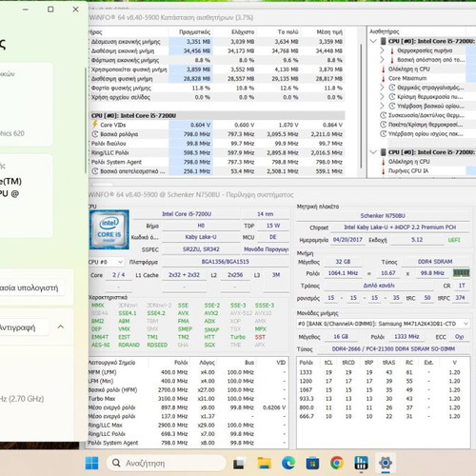Image resolution: width=476 pixels, height=476 pixels.
Task: Click the Settings window vertical scrollbar
Action: coord(86,121)
